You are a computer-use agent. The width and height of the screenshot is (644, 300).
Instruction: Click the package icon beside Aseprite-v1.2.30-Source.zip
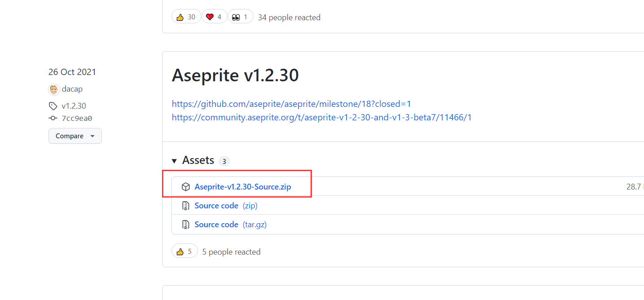coord(186,186)
